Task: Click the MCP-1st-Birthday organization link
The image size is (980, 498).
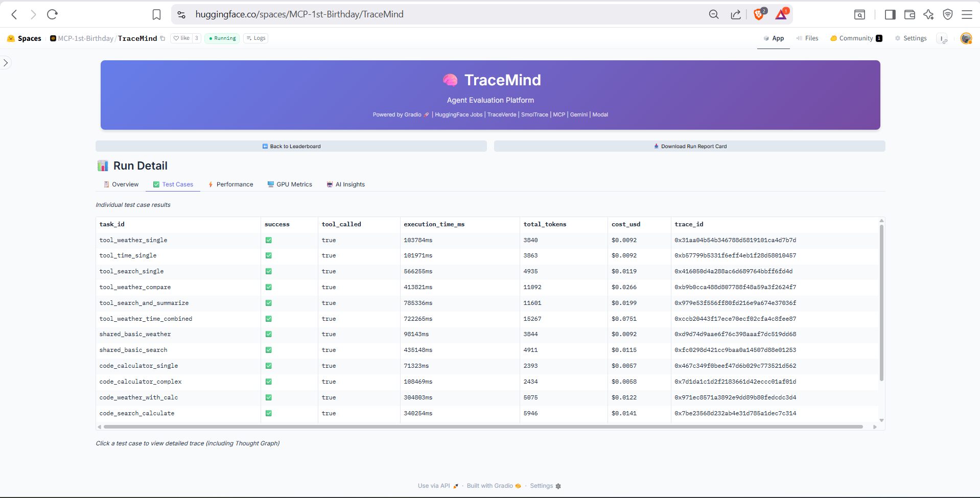Action: (x=86, y=38)
